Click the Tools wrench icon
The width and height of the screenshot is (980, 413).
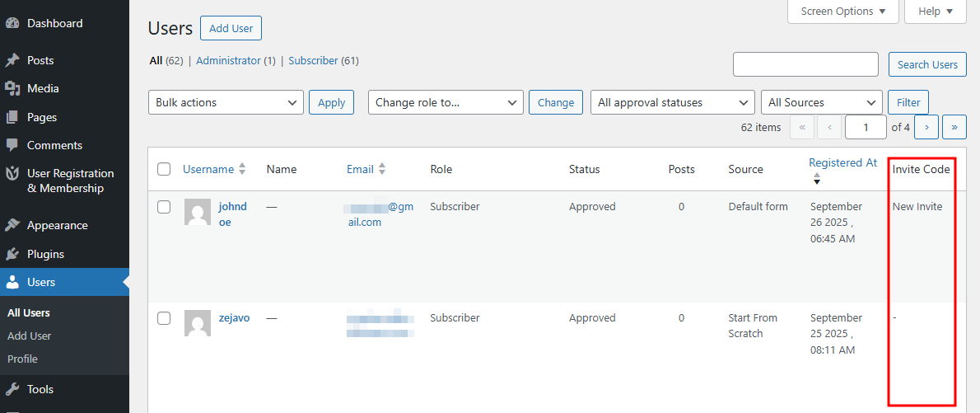click(12, 389)
